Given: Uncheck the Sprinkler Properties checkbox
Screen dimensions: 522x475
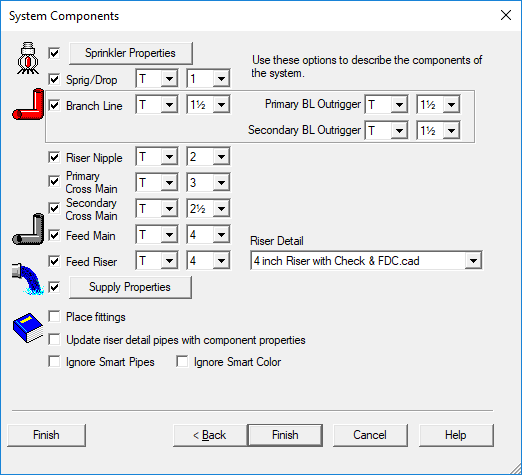Looking at the screenshot, I should (x=54, y=53).
